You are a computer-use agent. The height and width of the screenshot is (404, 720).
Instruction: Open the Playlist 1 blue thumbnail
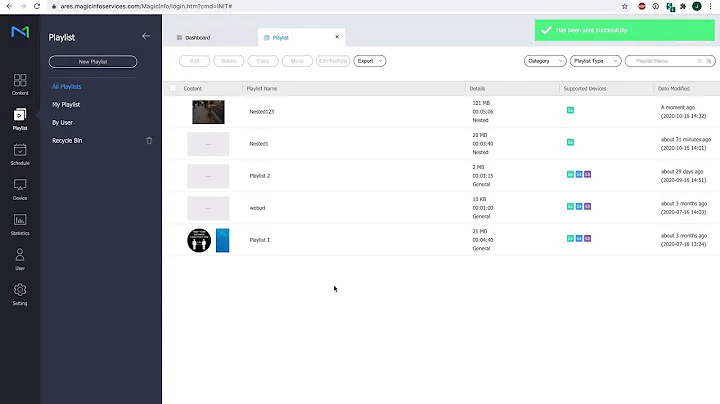click(x=223, y=241)
